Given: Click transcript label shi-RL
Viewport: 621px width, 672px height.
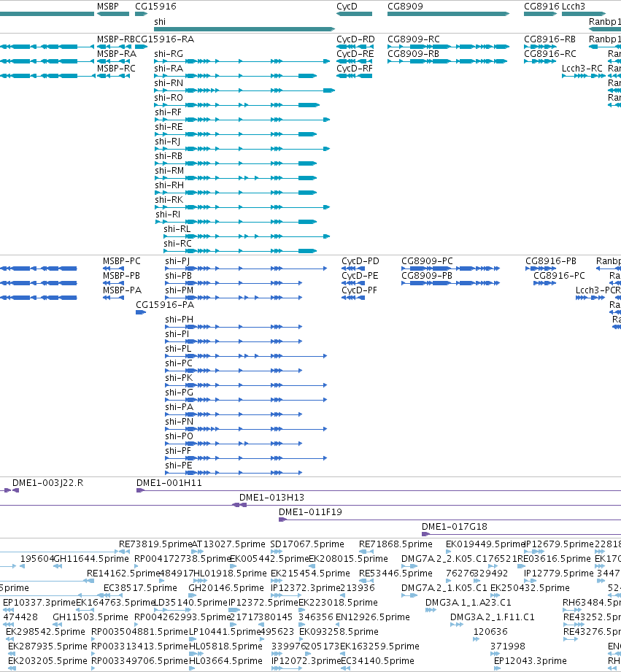Looking at the screenshot, I should point(177,229).
